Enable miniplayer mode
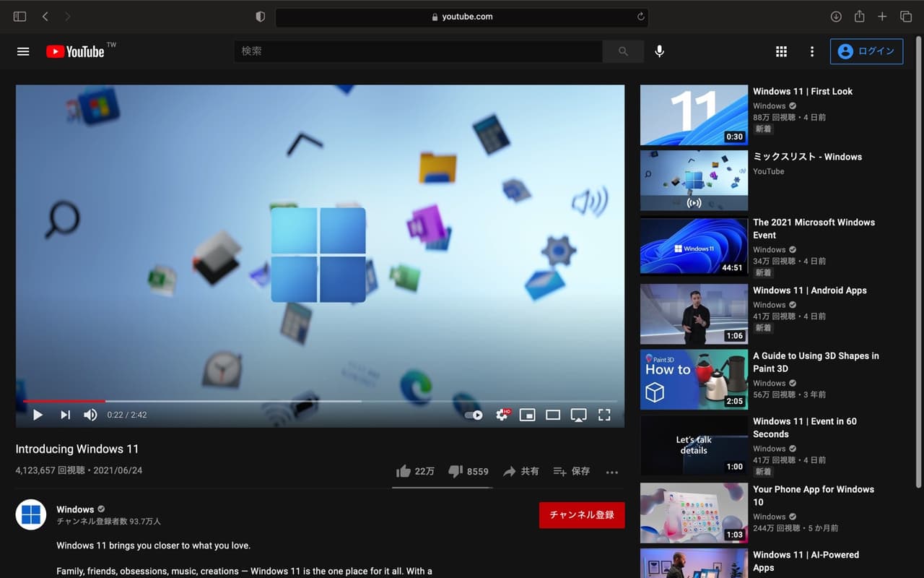 pyautogui.click(x=528, y=415)
